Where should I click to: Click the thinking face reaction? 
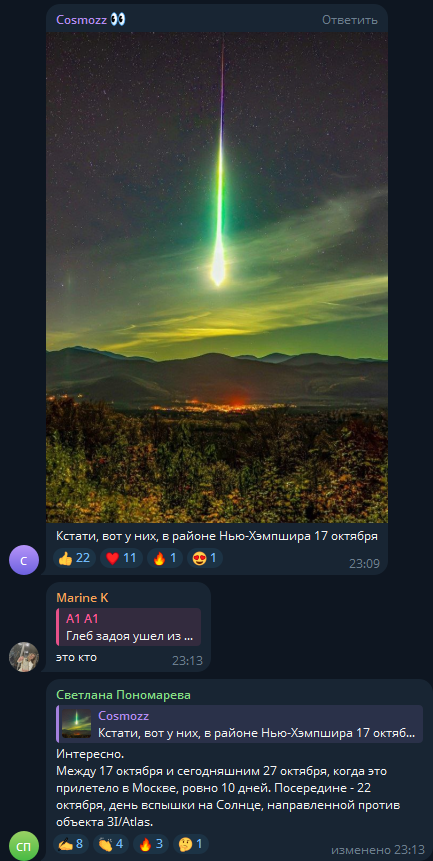pos(191,843)
